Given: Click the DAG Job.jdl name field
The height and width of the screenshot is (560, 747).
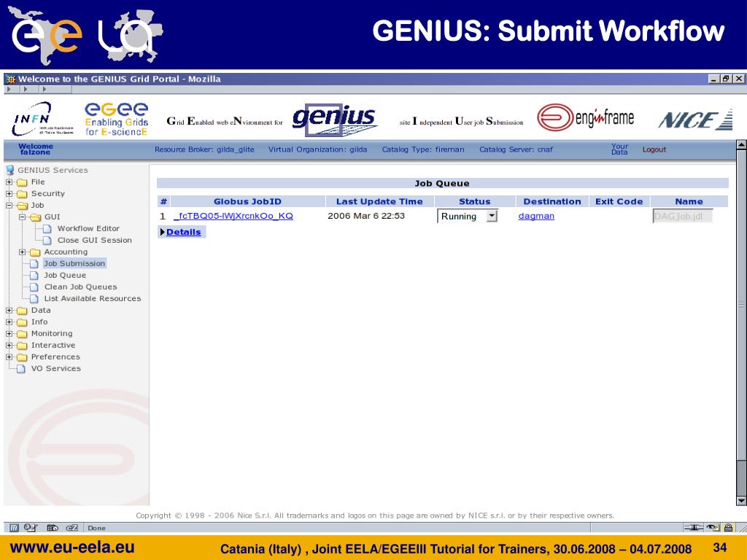Looking at the screenshot, I should pyautogui.click(x=683, y=216).
